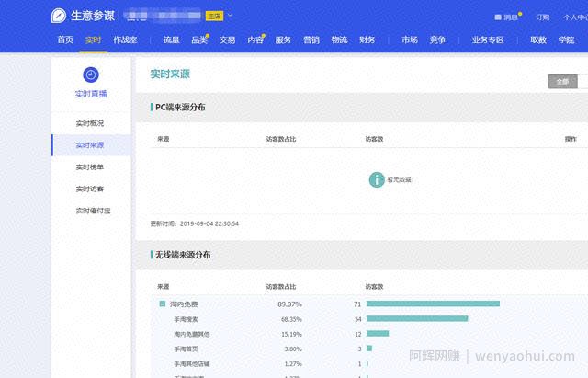588x378 pixels.
Task: Click the 15.19% percentage value
Action: coord(291,334)
